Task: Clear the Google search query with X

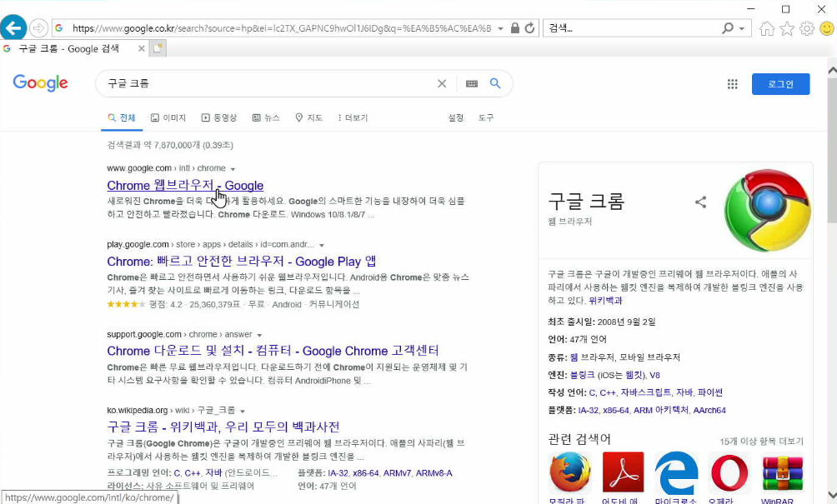Action: pyautogui.click(x=442, y=84)
